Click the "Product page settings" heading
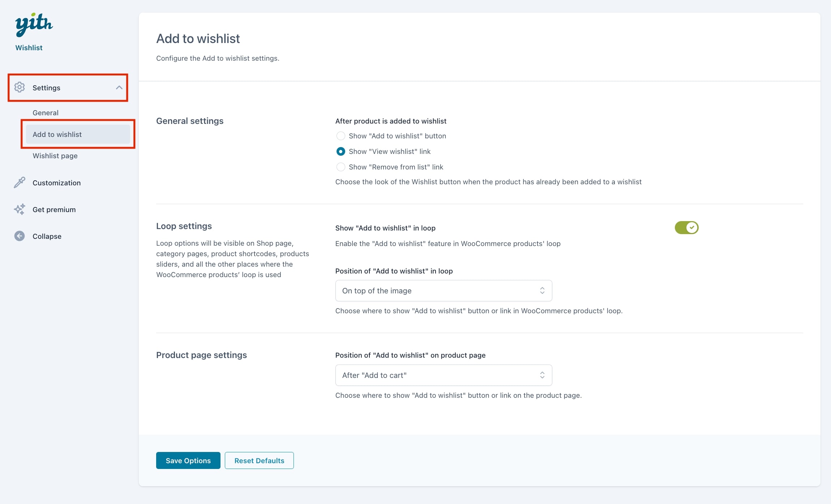This screenshot has height=504, width=831. (201, 355)
